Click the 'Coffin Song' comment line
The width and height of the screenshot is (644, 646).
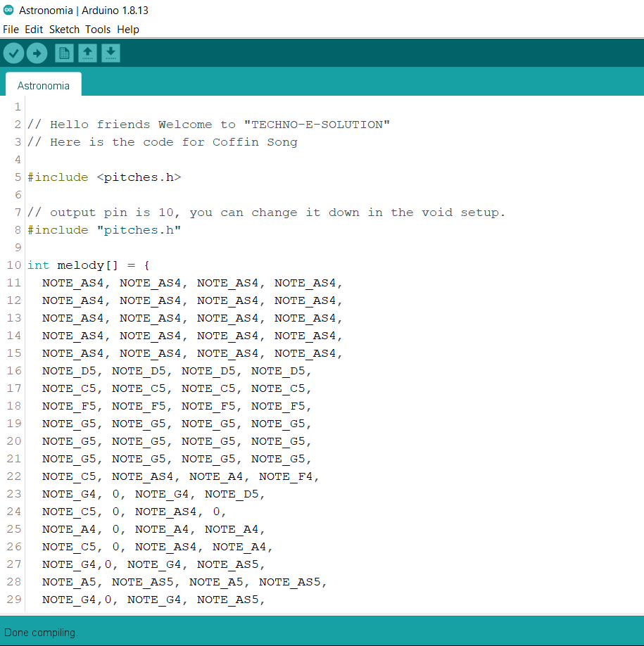[163, 142]
